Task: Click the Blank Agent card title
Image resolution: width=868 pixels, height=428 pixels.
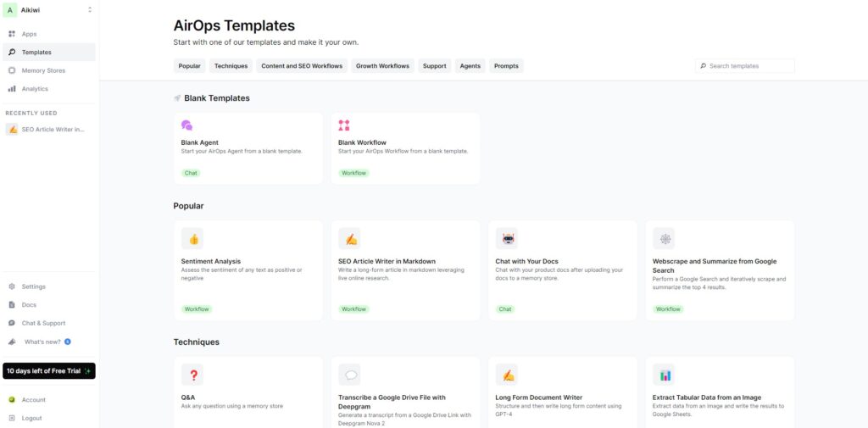Action: [x=199, y=142]
